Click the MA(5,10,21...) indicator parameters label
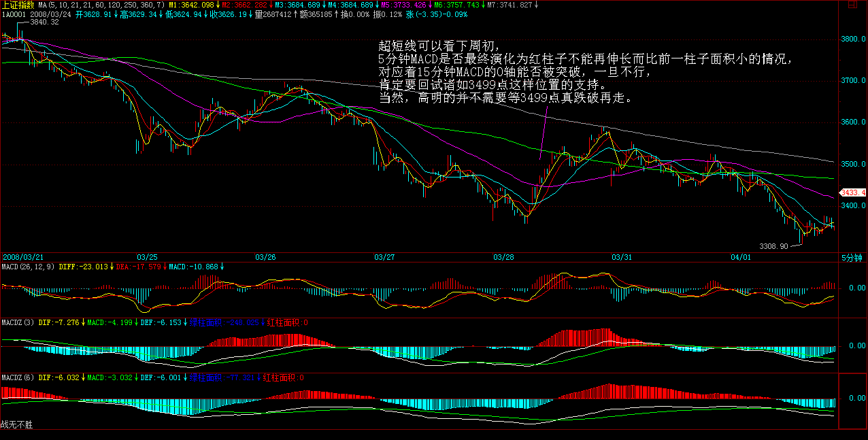 tap(100, 5)
